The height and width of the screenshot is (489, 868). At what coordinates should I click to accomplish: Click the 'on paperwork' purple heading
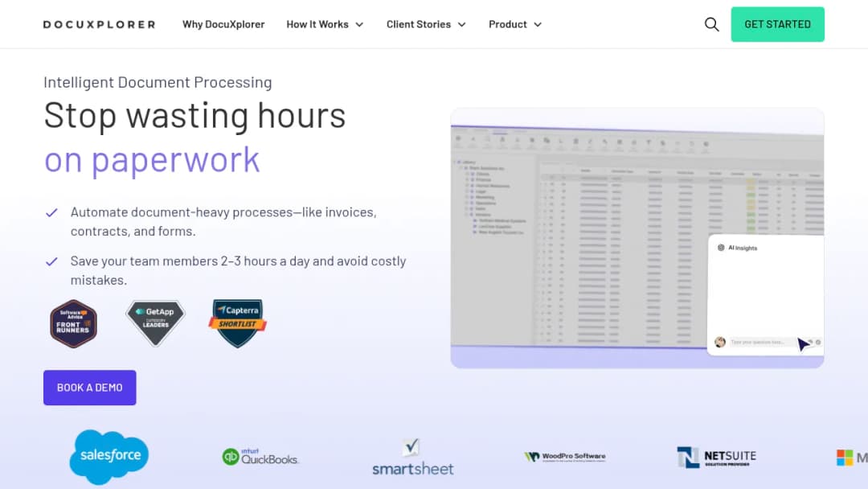click(152, 160)
